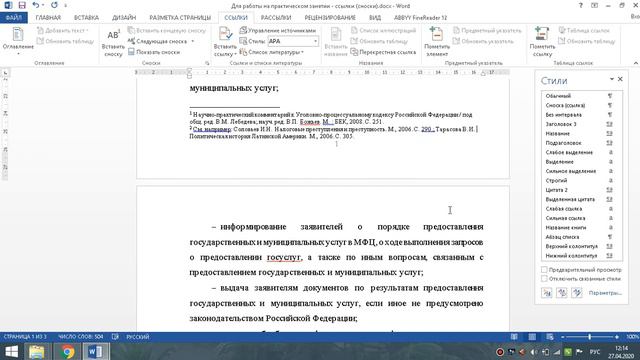Expand Список литературы dropdown
The width and height of the screenshot is (640, 360).
271,52
